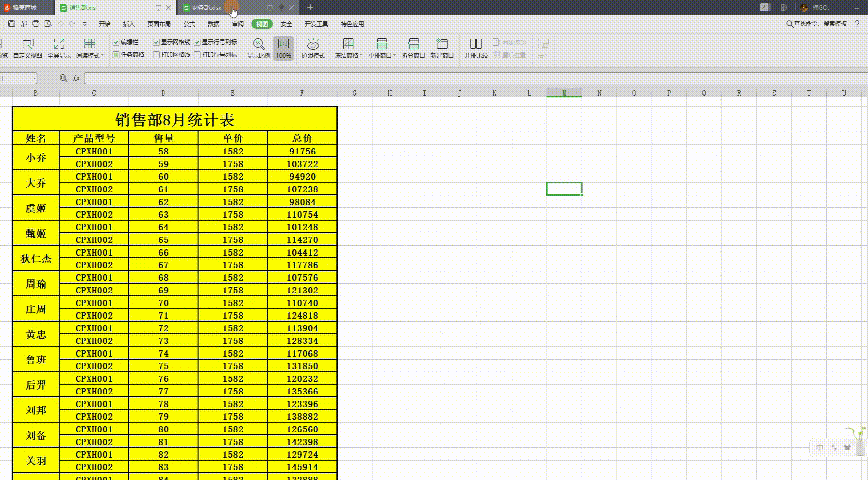Open the Custom Views tool in ribbon

tap(27, 48)
